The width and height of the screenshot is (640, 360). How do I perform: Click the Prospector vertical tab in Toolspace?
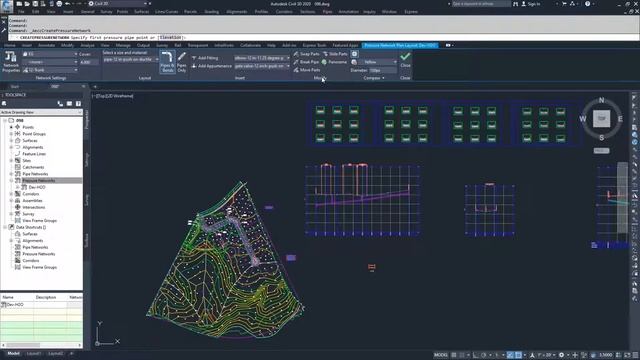86,120
